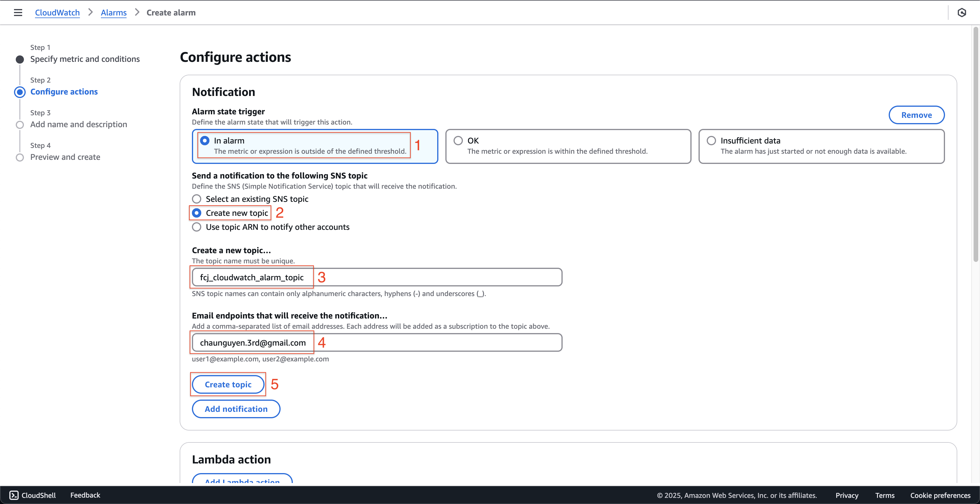Viewport: 980px width, 504px height.
Task: Click the Configure actions Step 2 menu item
Action: point(64,91)
